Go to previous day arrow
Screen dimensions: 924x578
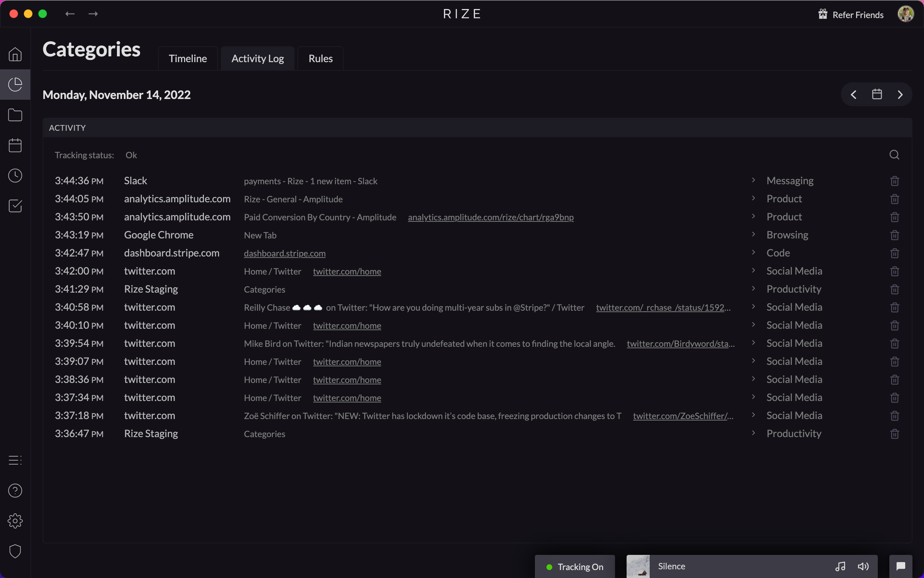point(854,94)
